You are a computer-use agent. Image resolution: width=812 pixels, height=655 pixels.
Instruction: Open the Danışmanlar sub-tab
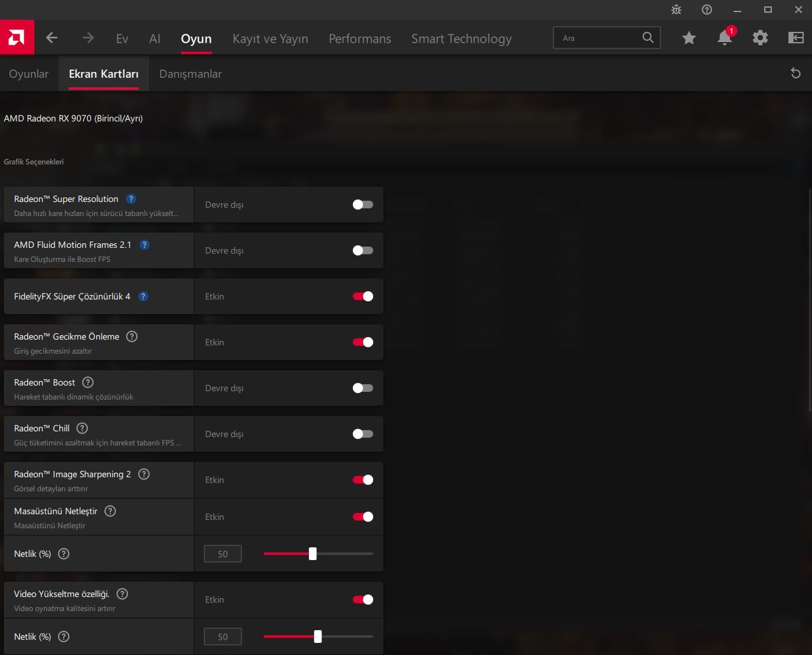[x=190, y=74]
